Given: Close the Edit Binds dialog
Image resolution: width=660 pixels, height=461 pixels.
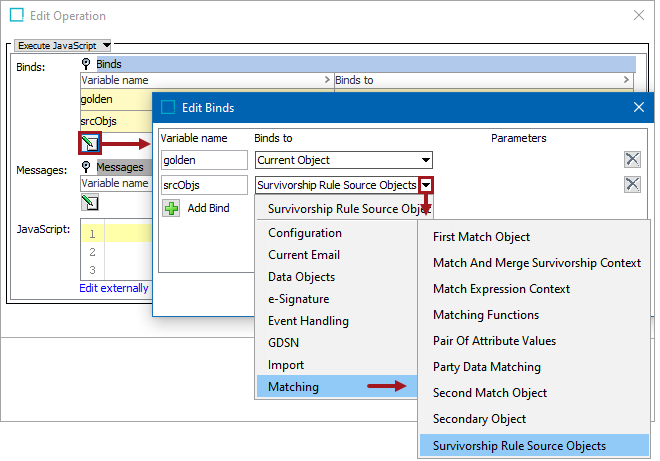Looking at the screenshot, I should [639, 106].
